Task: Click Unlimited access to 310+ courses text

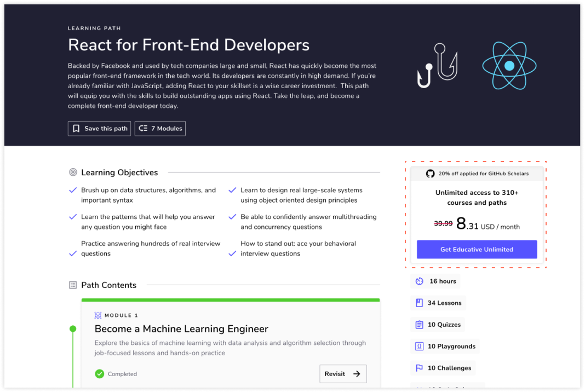Action: pyautogui.click(x=477, y=198)
